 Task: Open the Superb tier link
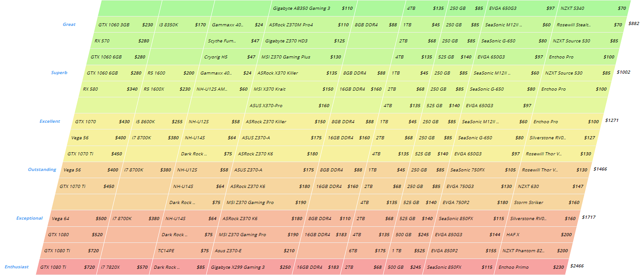[59, 72]
